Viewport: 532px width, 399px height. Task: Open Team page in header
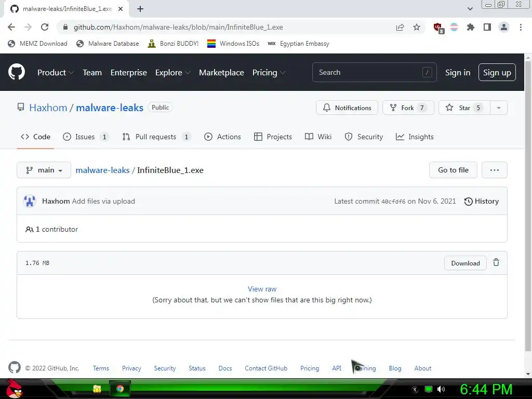point(92,73)
